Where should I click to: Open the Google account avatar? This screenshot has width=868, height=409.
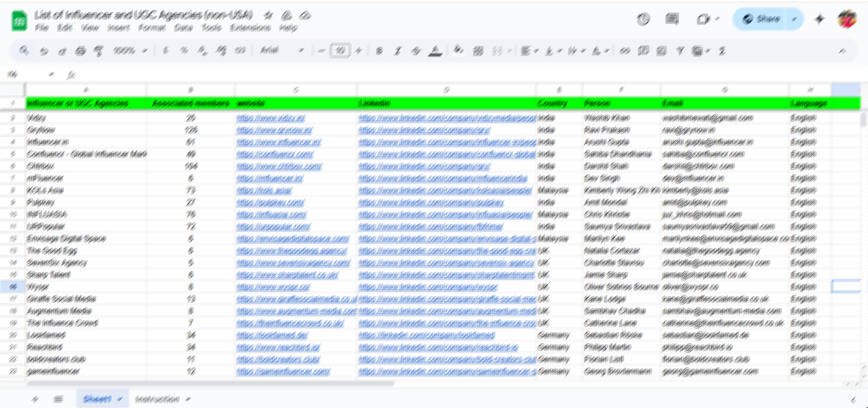(847, 19)
